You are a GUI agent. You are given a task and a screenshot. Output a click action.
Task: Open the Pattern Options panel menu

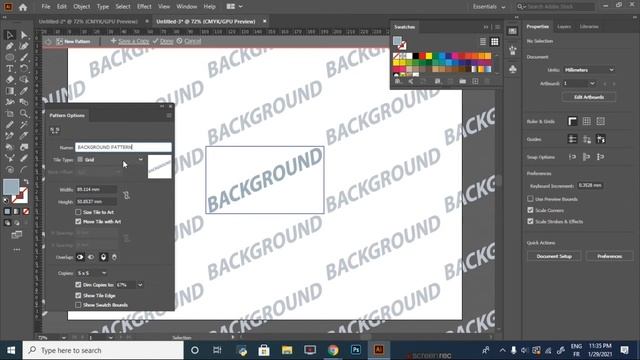point(169,116)
